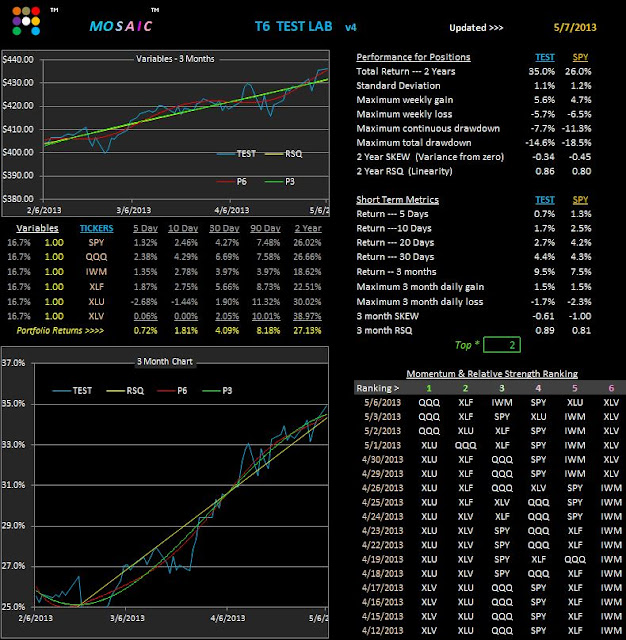The height and width of the screenshot is (640, 626).
Task: Click the 'Performance for Positions' heading
Action: [413, 57]
